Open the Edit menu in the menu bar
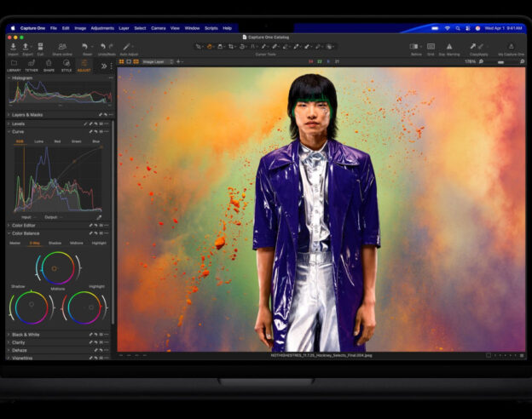 tap(66, 28)
